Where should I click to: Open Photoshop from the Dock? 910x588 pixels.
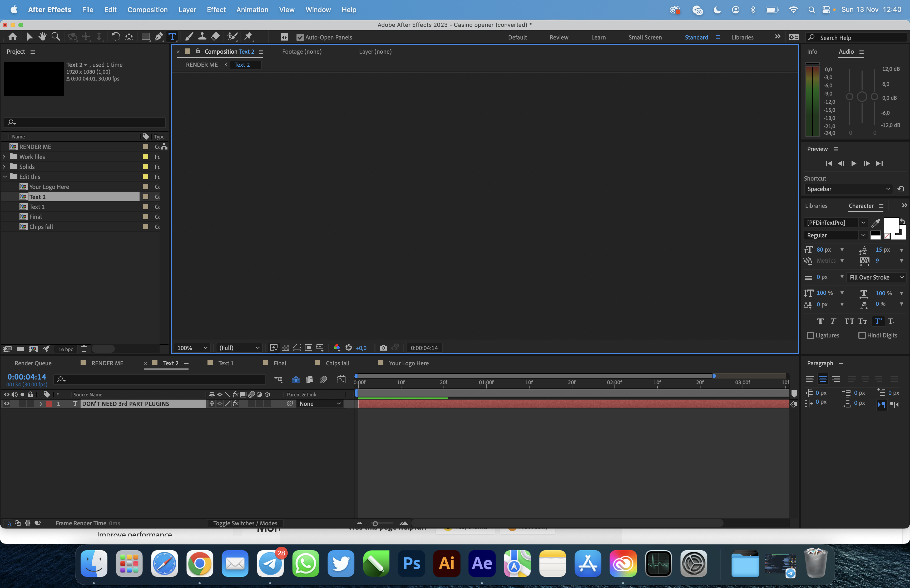coord(412,564)
